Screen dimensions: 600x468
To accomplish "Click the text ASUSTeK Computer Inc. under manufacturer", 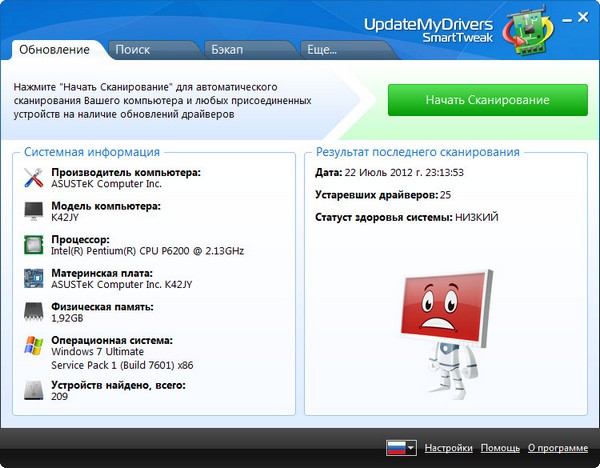I will (x=106, y=184).
